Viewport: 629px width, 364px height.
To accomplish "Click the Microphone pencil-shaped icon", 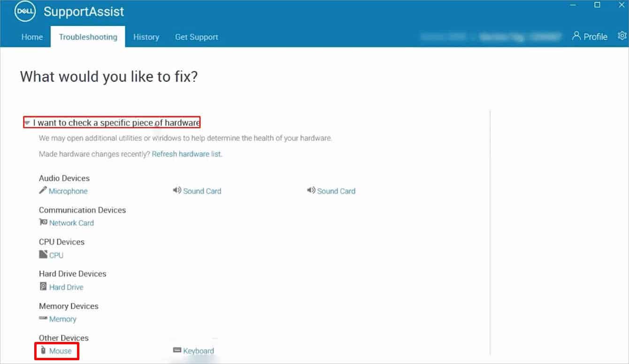I will coord(43,190).
